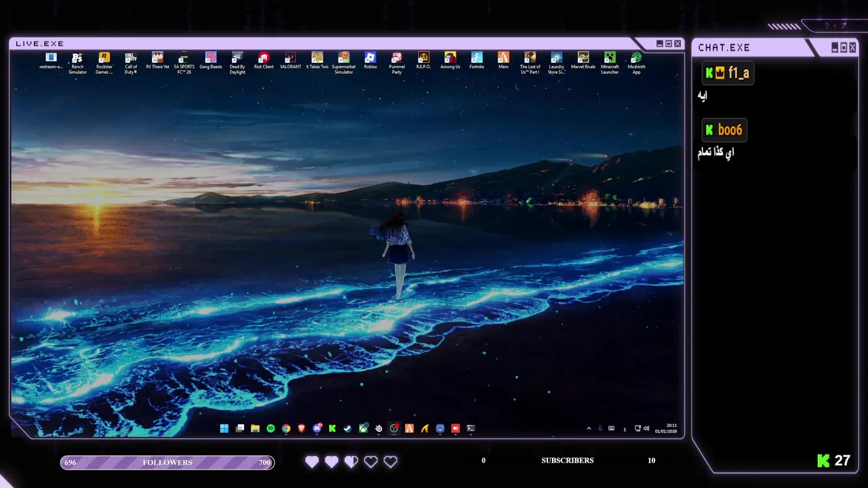868x488 pixels.
Task: Click chat username f1_a
Action: tap(738, 73)
